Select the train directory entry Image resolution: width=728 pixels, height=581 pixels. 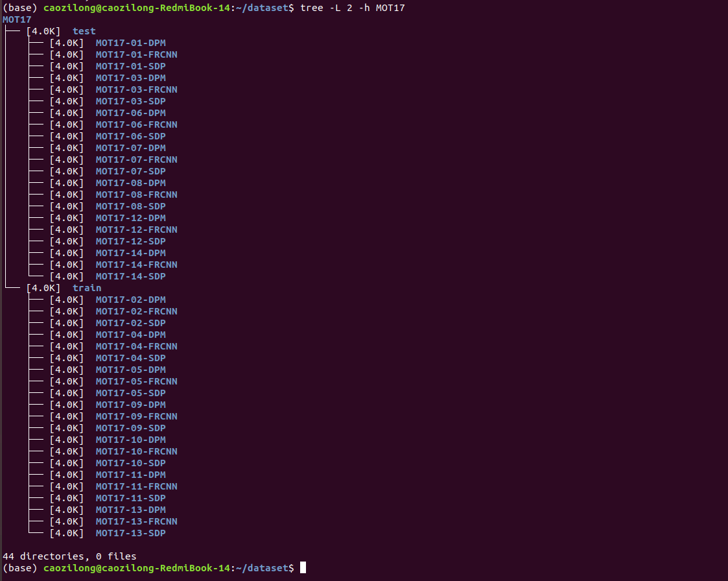click(x=87, y=288)
